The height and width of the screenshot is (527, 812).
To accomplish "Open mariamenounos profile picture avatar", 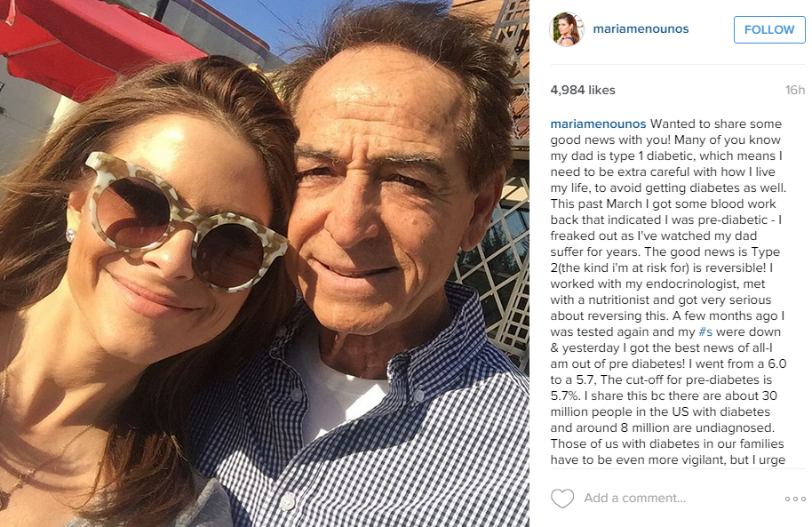I will pyautogui.click(x=567, y=29).
